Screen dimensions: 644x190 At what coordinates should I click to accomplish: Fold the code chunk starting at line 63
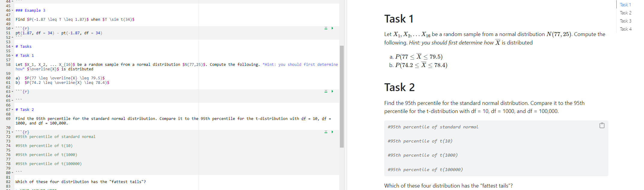(x=12, y=92)
